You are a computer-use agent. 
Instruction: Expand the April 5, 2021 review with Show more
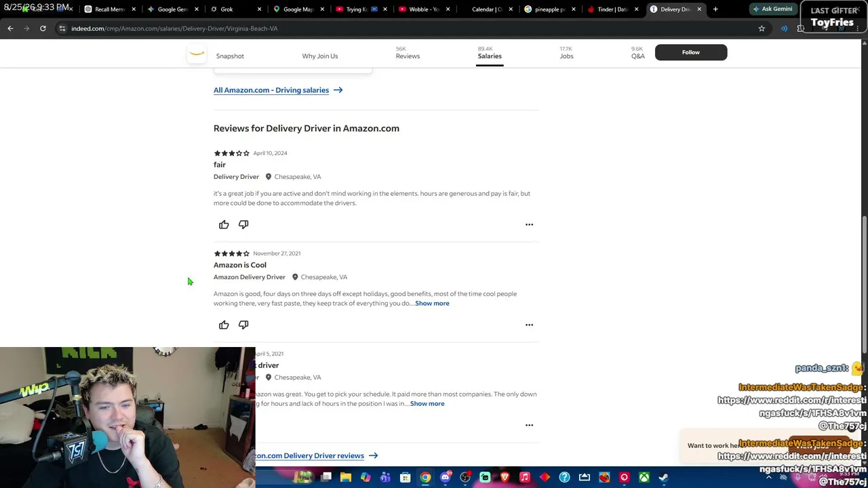click(427, 404)
